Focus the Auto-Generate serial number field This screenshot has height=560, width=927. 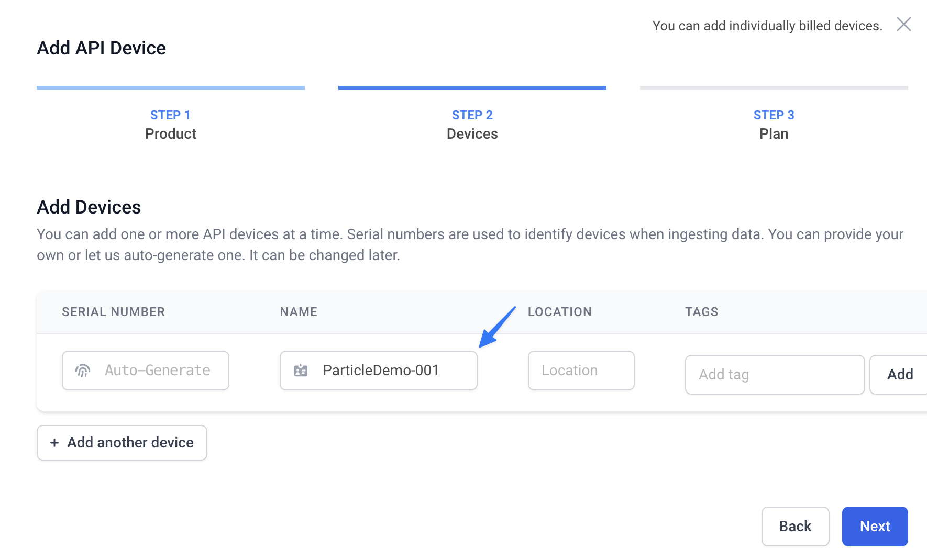pyautogui.click(x=146, y=371)
